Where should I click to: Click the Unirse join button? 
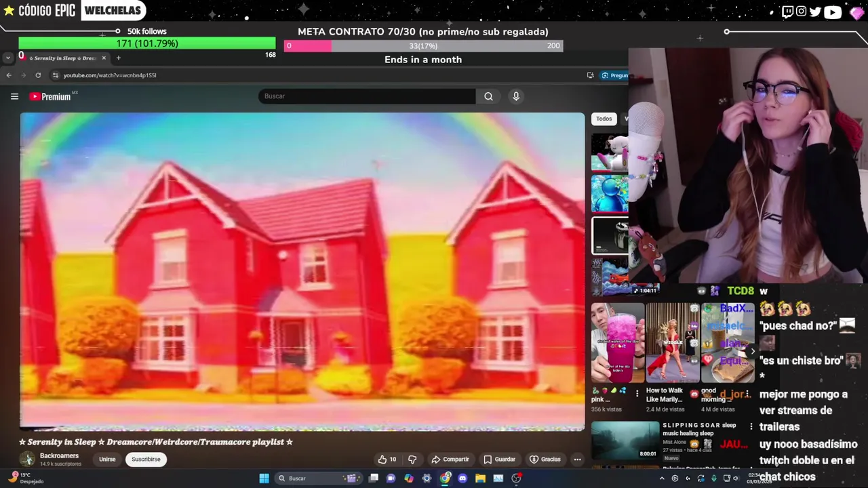[x=107, y=459]
